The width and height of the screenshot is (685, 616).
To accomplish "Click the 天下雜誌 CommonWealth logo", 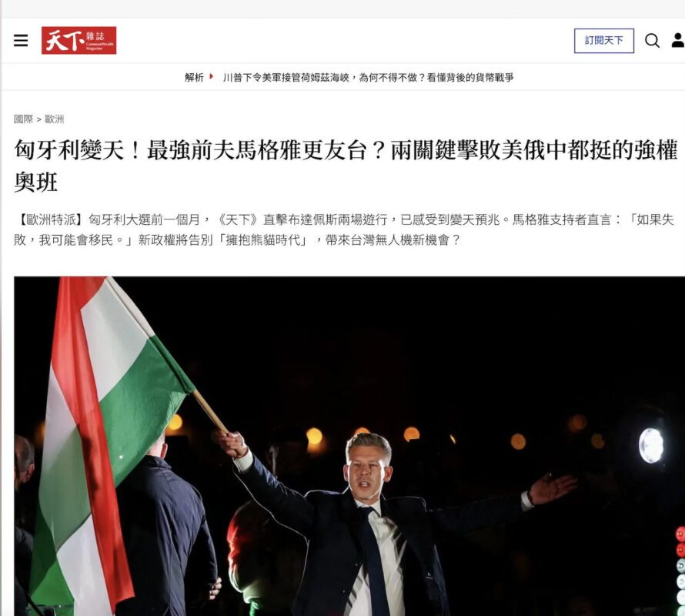I will (79, 40).
